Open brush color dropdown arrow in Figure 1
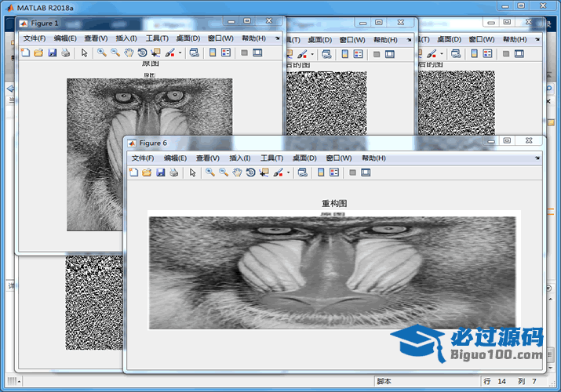This screenshot has height=392, width=561. 180,53
